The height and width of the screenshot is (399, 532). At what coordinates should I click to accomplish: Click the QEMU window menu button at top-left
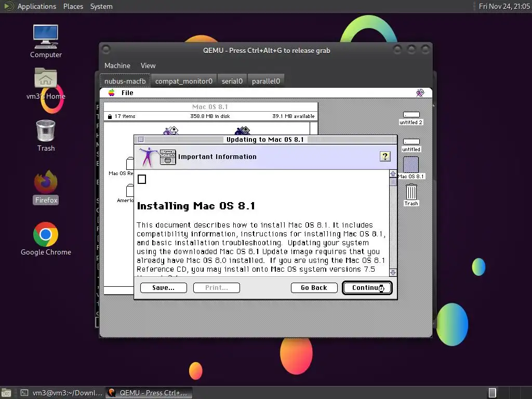(x=106, y=50)
